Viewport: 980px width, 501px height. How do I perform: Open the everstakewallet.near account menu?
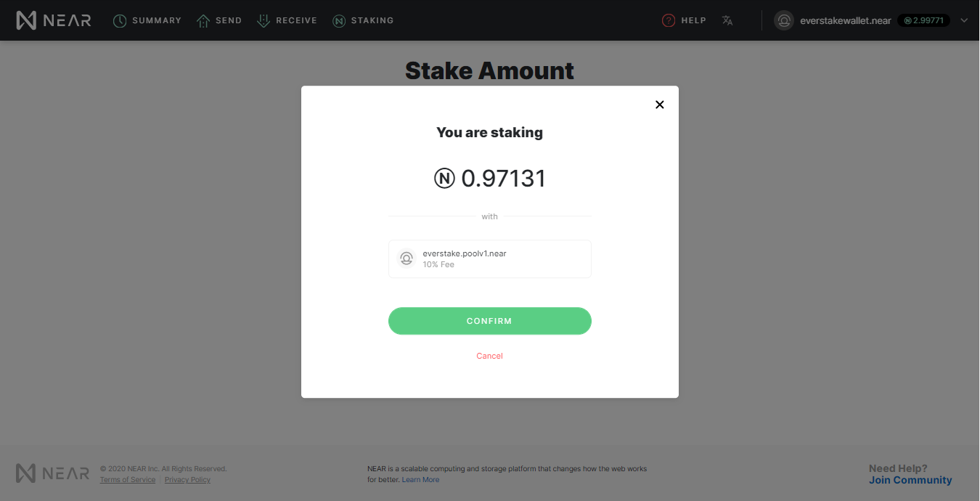tap(845, 20)
